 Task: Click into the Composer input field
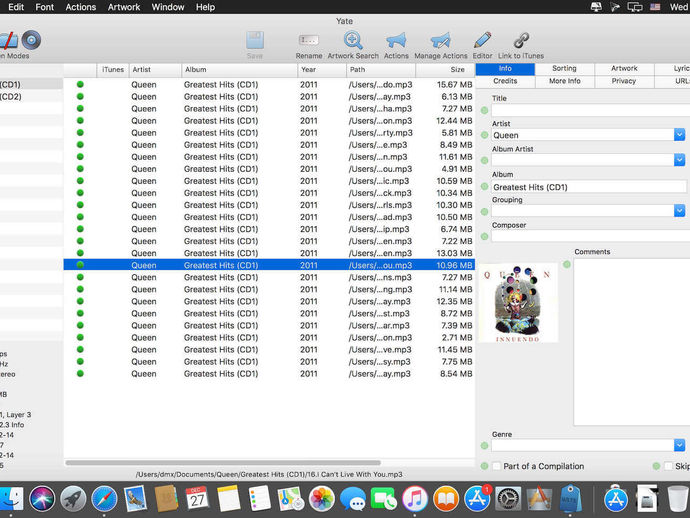pyautogui.click(x=591, y=236)
